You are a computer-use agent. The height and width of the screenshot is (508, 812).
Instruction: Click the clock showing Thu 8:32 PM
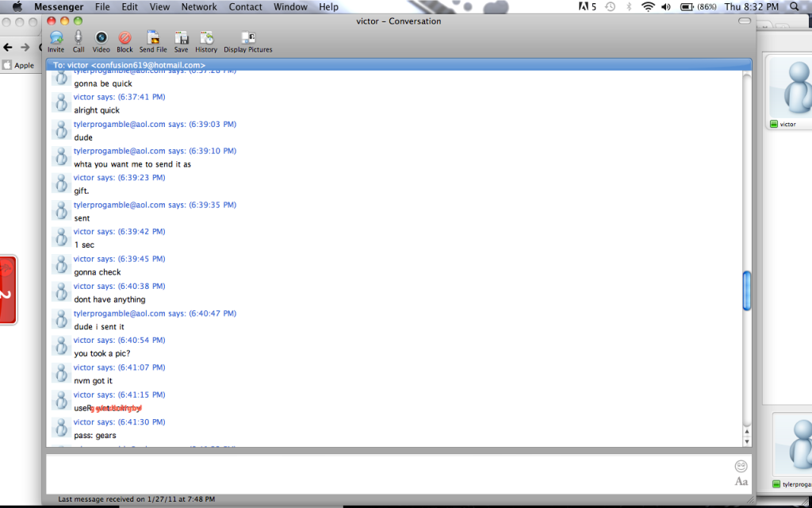[752, 6]
